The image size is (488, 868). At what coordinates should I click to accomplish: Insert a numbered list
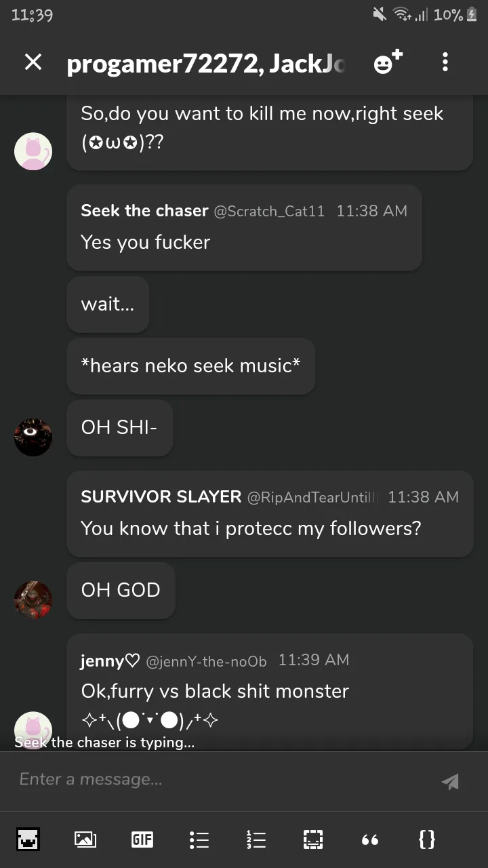(256, 840)
